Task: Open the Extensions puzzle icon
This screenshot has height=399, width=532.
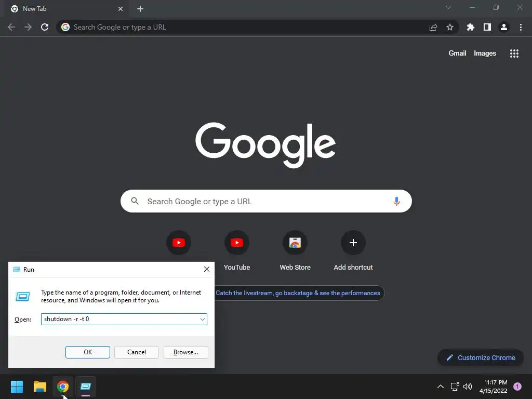Action: (470, 27)
